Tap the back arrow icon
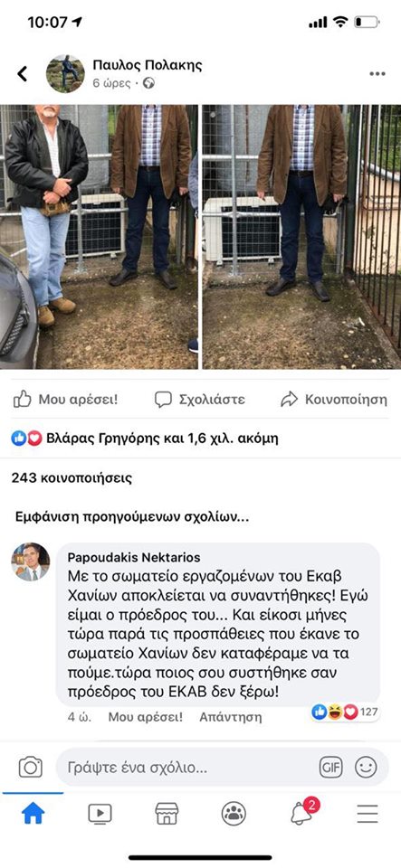 pos(22,73)
